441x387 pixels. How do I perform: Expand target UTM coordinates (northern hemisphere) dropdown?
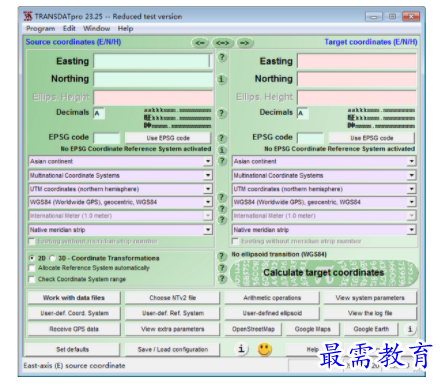pyautogui.click(x=411, y=189)
